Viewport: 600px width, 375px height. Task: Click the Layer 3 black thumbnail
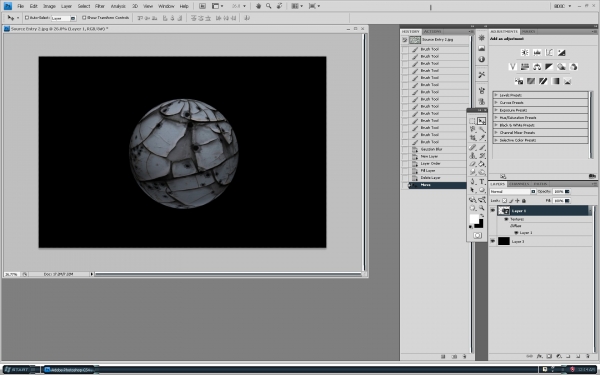tap(504, 241)
